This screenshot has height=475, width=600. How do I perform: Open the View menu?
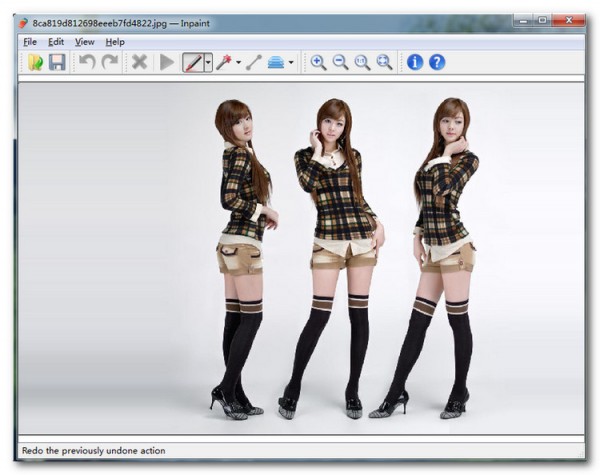click(x=84, y=42)
